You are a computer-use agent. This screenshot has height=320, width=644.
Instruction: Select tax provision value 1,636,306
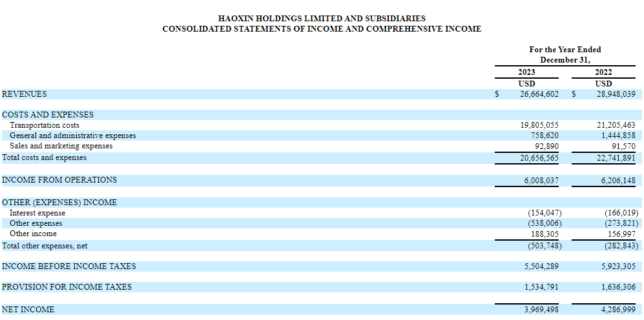tap(619, 286)
